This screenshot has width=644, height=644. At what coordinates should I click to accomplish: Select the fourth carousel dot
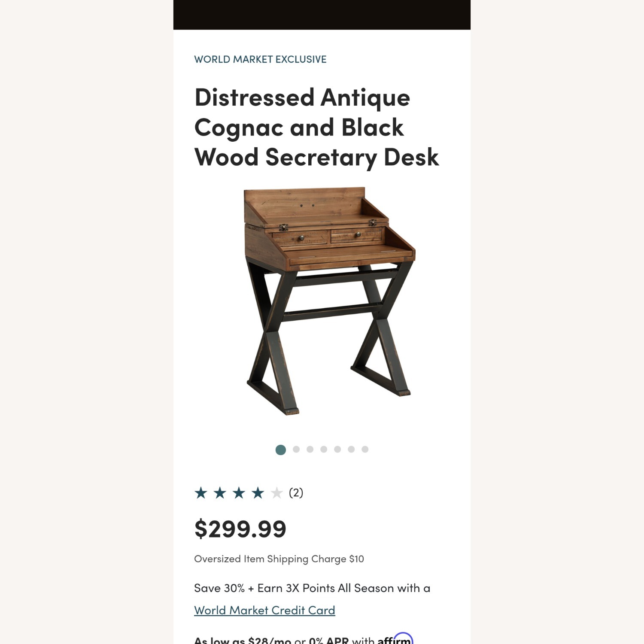pyautogui.click(x=323, y=450)
